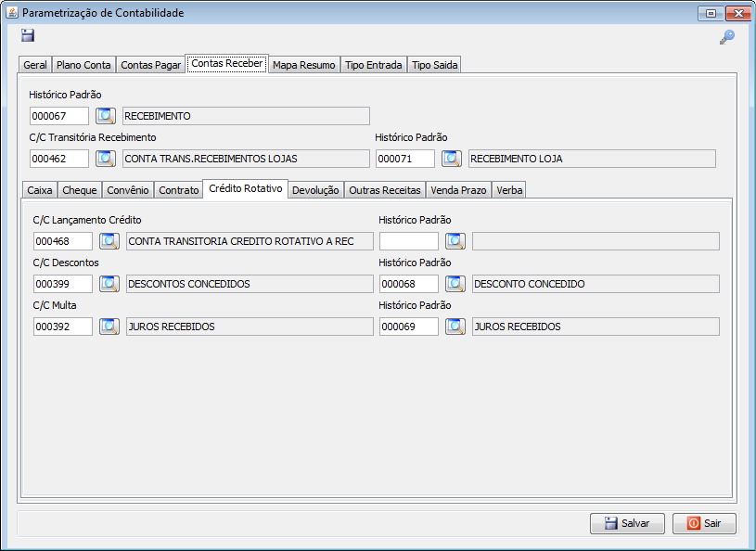Click the code field containing 000392
The height and width of the screenshot is (551, 756).
[x=63, y=327]
